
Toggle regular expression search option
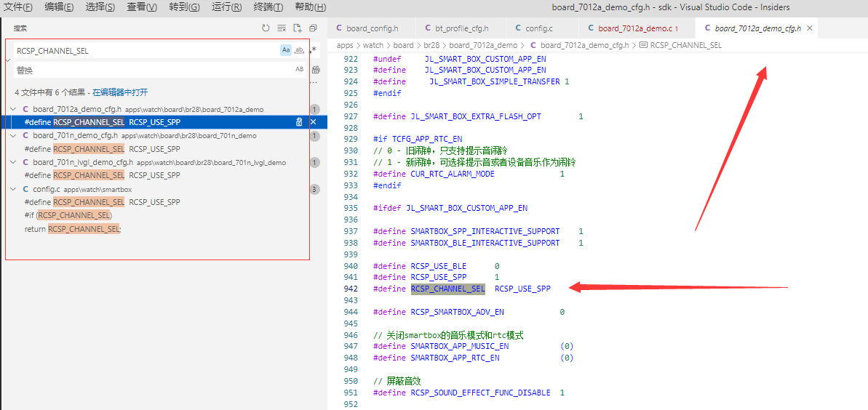coord(314,50)
